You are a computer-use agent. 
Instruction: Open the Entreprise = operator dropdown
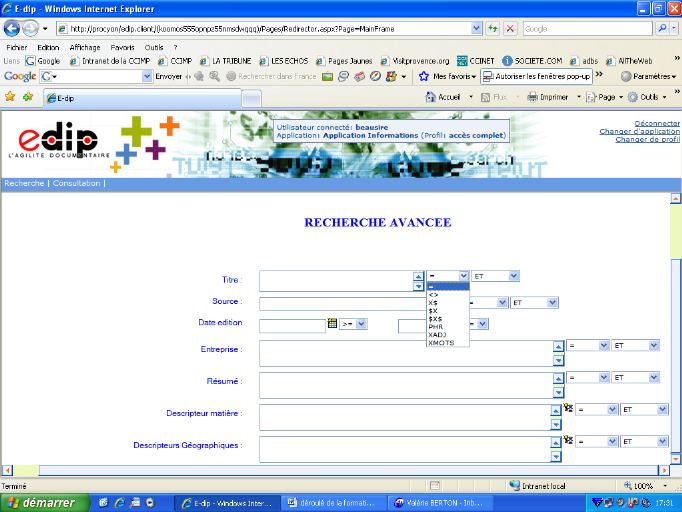[x=587, y=345]
